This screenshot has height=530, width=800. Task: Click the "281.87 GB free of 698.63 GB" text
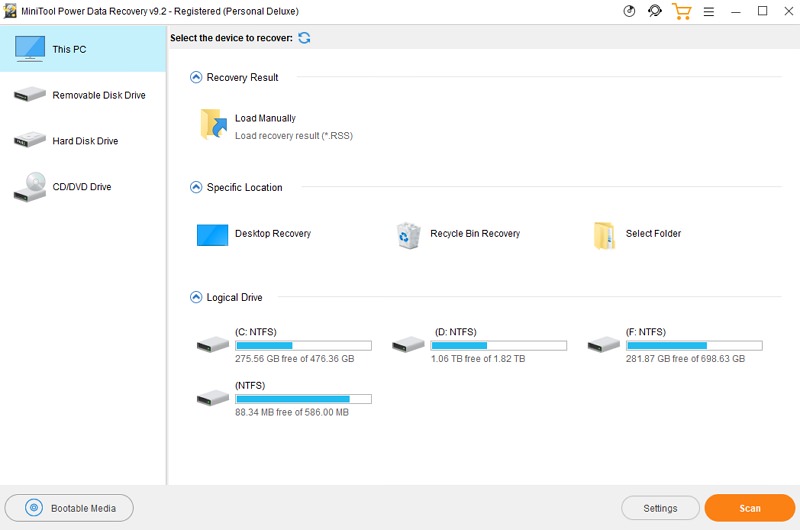pyautogui.click(x=685, y=359)
